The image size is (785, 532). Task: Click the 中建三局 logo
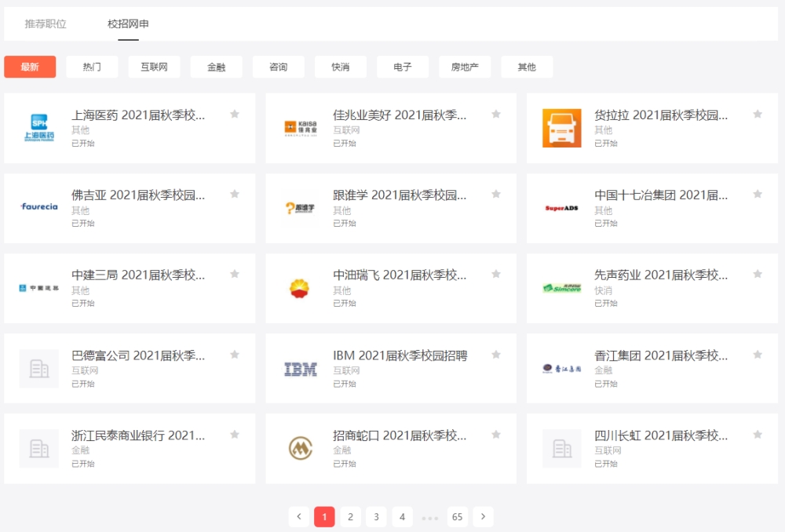point(39,288)
